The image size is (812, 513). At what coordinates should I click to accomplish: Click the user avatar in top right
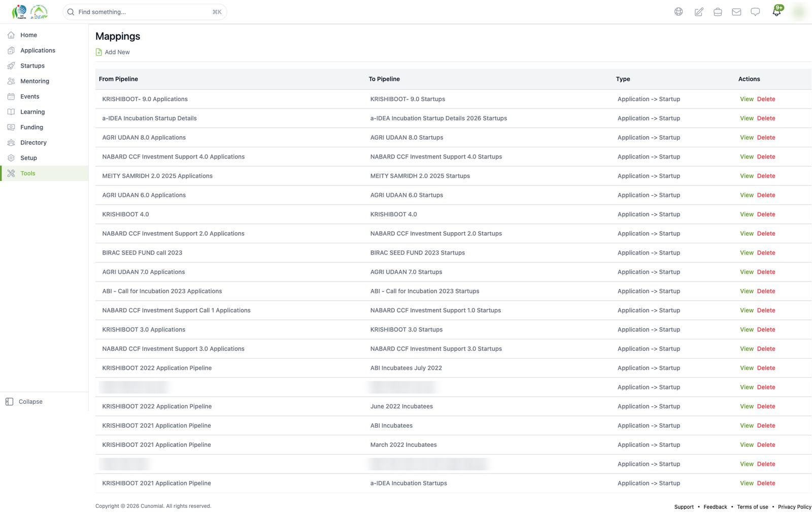(799, 12)
